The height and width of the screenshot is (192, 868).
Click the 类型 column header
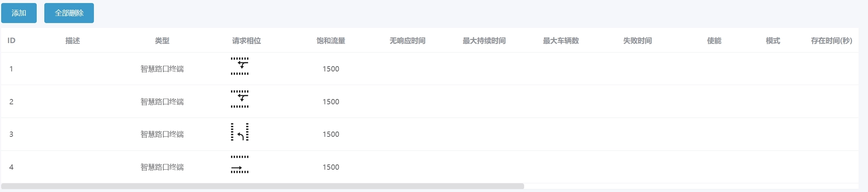(162, 41)
